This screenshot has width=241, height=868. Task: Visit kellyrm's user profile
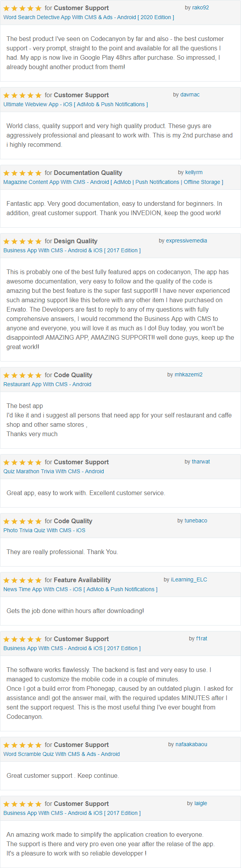click(194, 172)
